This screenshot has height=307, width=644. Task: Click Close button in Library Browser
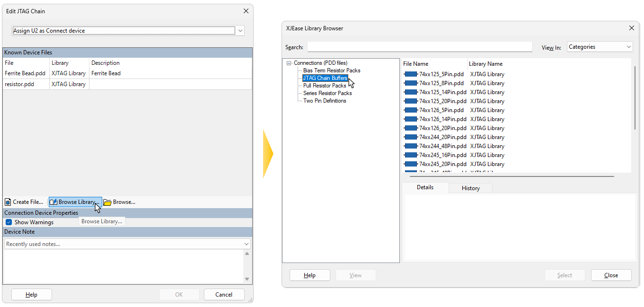(611, 275)
